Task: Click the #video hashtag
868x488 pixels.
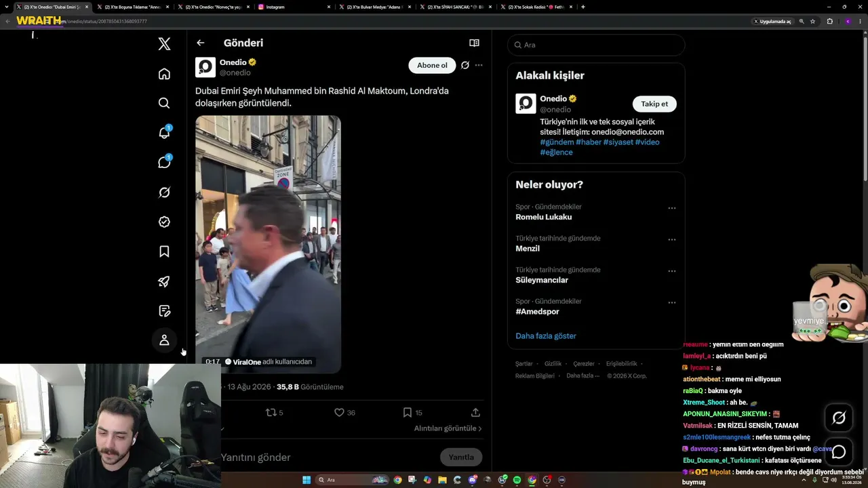Action: (647, 142)
